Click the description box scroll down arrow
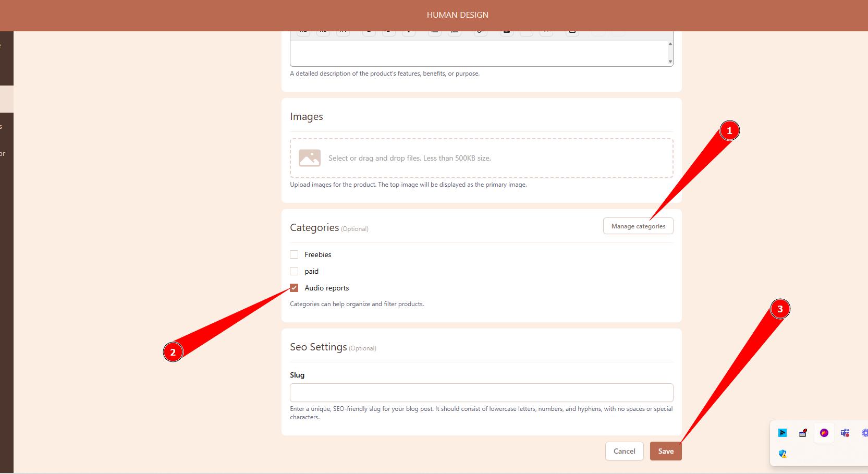This screenshot has height=474, width=868. [x=670, y=62]
